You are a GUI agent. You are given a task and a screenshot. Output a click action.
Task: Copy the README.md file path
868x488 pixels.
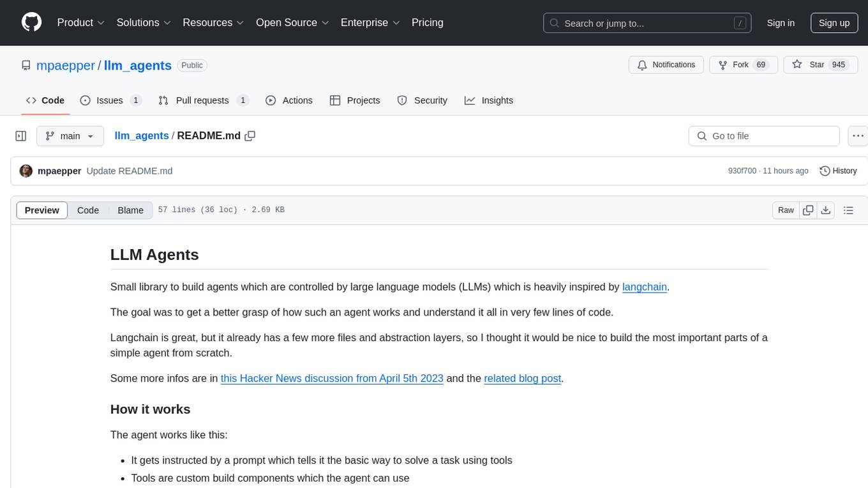pyautogui.click(x=250, y=135)
